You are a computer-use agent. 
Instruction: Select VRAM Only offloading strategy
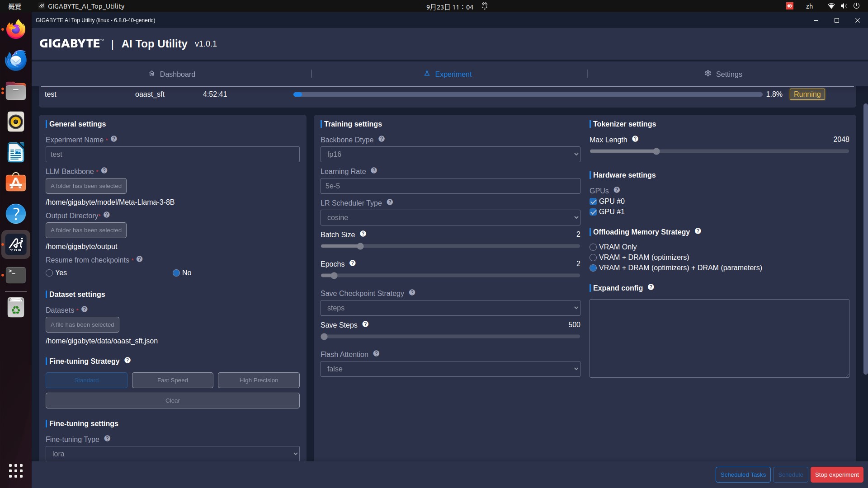coord(593,247)
